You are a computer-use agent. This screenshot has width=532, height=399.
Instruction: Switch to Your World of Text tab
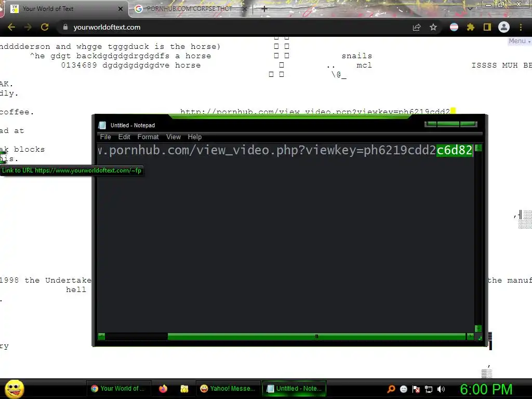(x=64, y=9)
